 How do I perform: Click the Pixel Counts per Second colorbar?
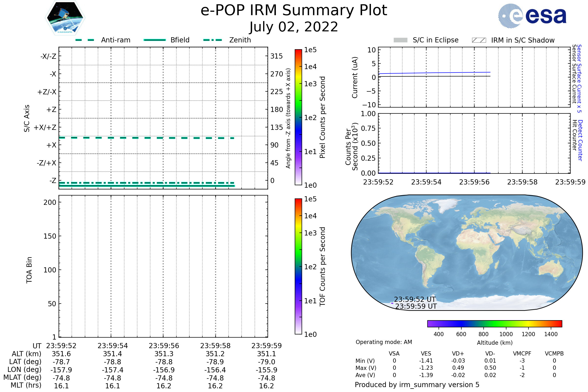(x=298, y=118)
